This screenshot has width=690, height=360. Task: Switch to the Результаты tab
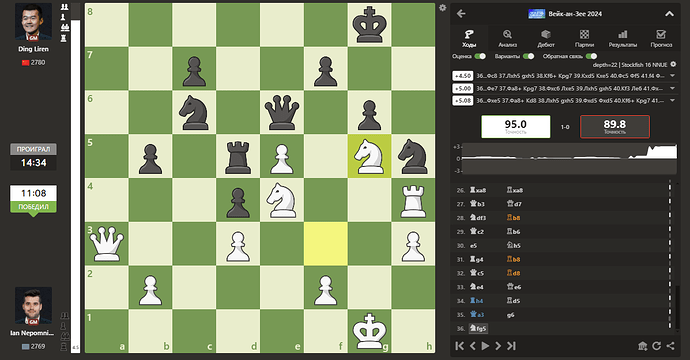click(623, 38)
